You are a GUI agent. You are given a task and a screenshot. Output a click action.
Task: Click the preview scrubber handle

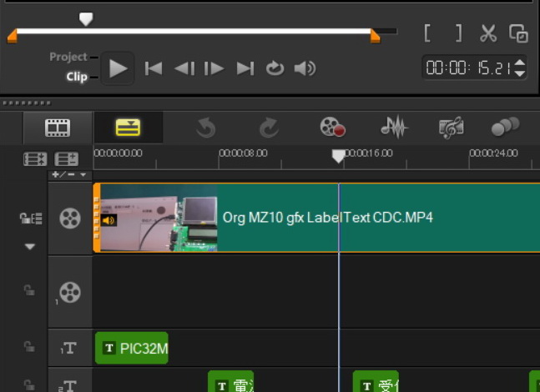[x=85, y=18]
